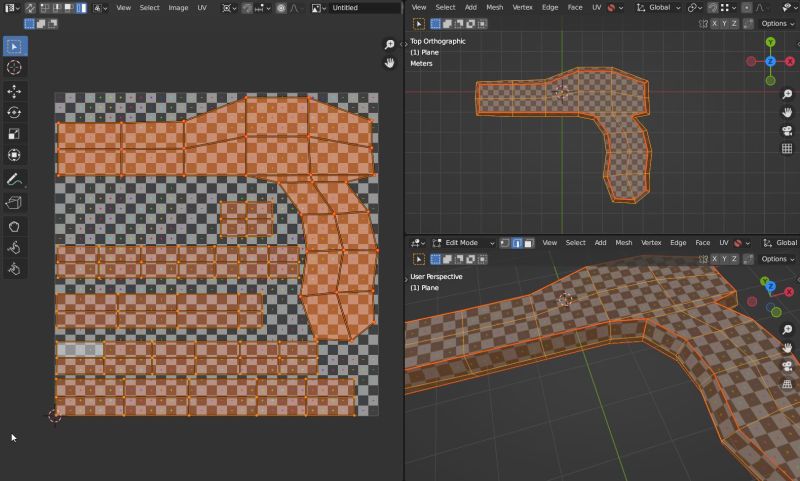Toggle Z mirror in bottom viewport header

click(x=734, y=259)
